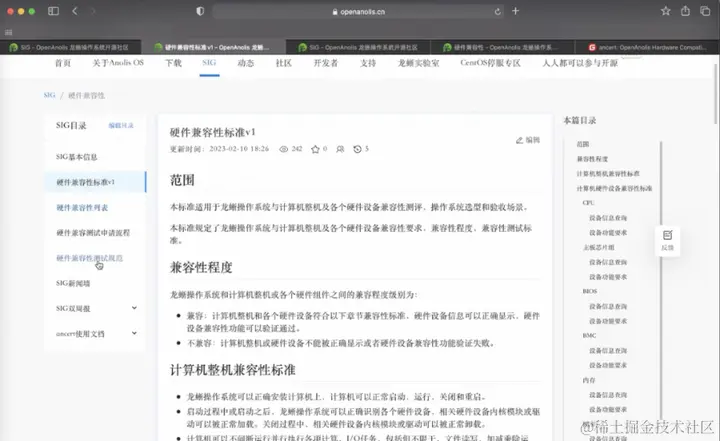Click the eye views icon next to 242

tap(284, 149)
